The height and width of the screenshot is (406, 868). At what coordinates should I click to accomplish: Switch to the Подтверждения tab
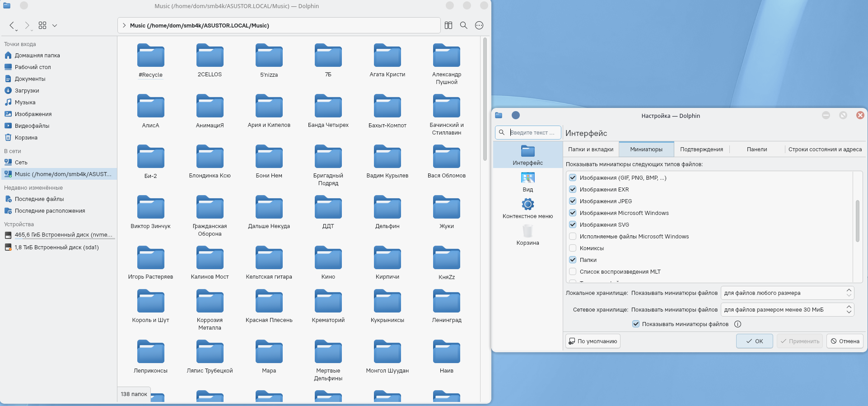(x=701, y=149)
